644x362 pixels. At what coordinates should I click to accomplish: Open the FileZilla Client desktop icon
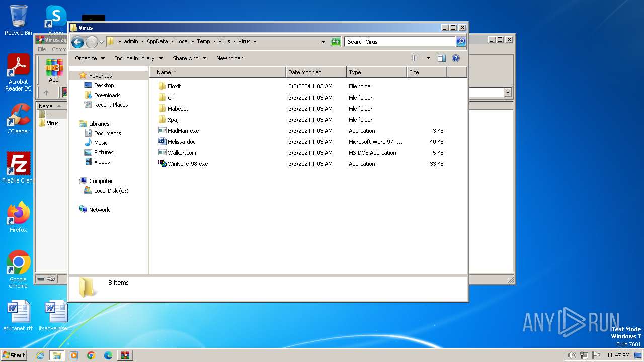[18, 168]
